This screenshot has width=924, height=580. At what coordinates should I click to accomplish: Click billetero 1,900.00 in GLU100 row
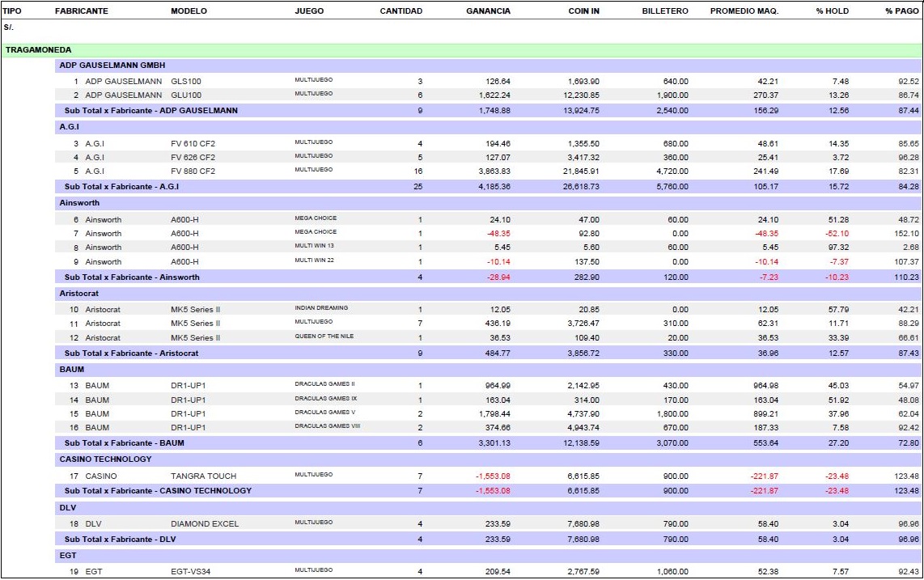tap(672, 95)
